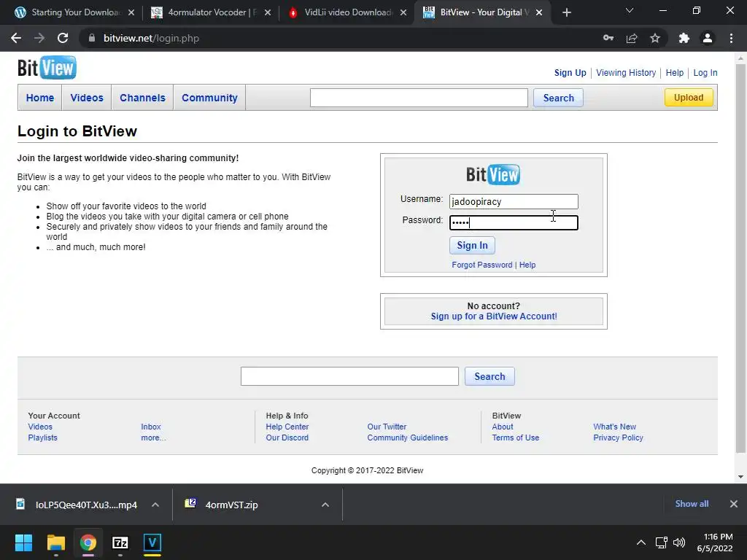
Task: View site info lock icon
Action: [92, 38]
